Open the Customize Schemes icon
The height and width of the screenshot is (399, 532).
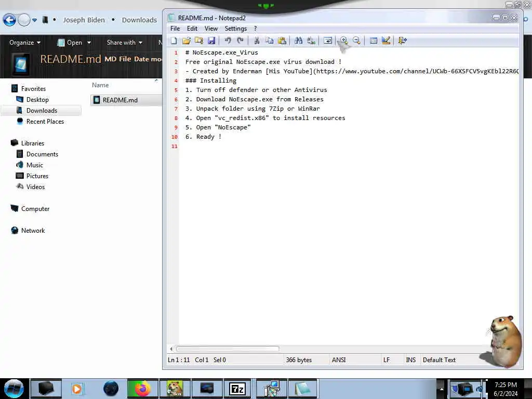(386, 41)
